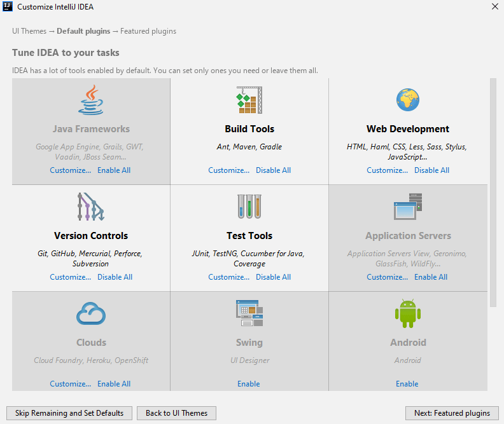
Task: Click the Clouds heading
Action: tap(91, 343)
